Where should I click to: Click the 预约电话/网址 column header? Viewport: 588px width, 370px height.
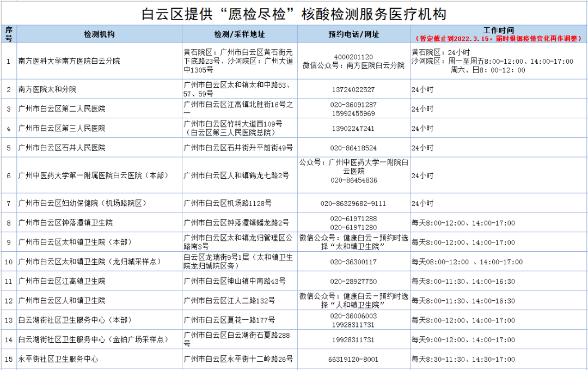(353, 34)
